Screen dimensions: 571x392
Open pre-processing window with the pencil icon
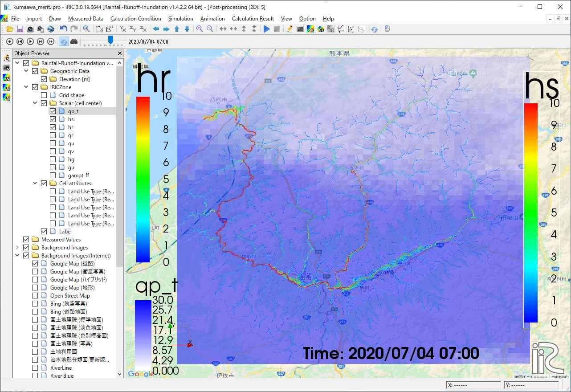pos(290,29)
